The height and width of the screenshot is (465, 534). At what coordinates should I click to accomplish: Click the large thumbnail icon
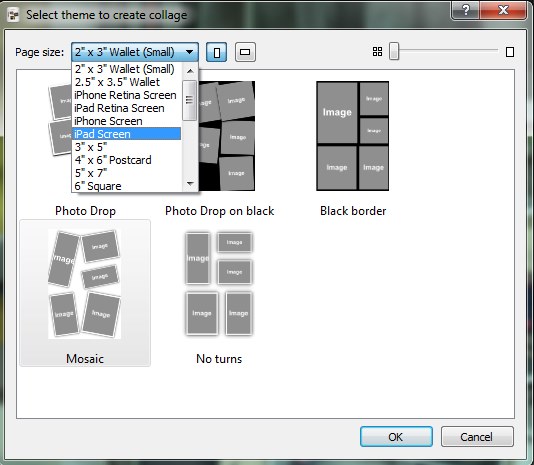coord(510,52)
